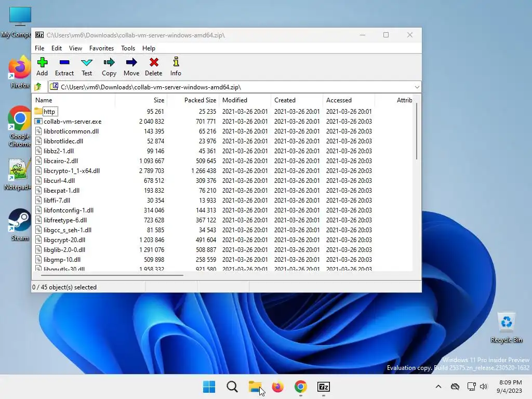Open the Tools menu

(x=128, y=48)
